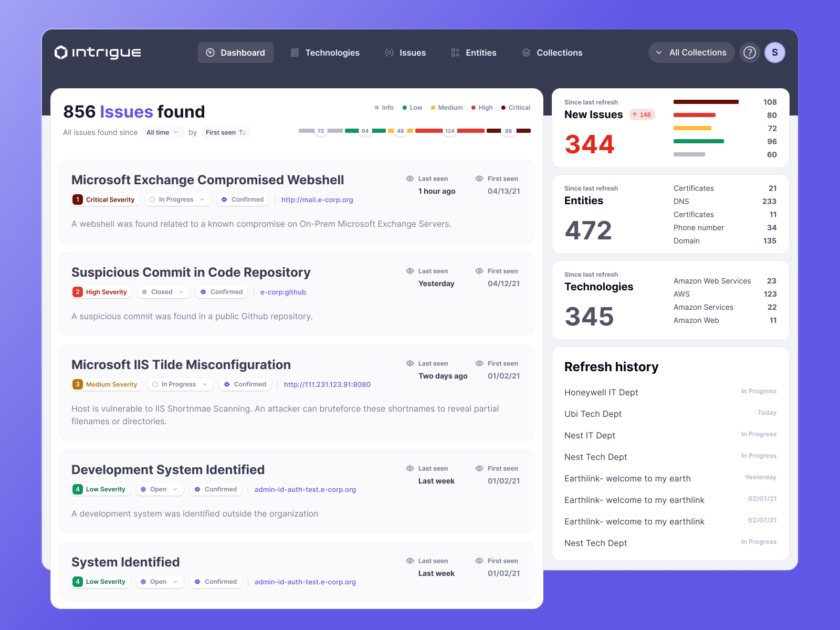Click the eye icon beside Last seen on Webshell issue
Screen dimensions: 840x630
coord(411,178)
